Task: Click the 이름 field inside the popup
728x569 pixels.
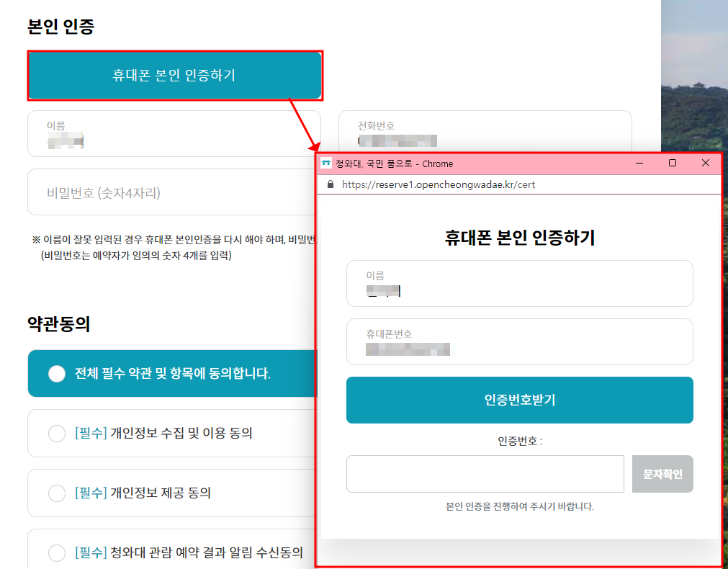Action: [519, 283]
